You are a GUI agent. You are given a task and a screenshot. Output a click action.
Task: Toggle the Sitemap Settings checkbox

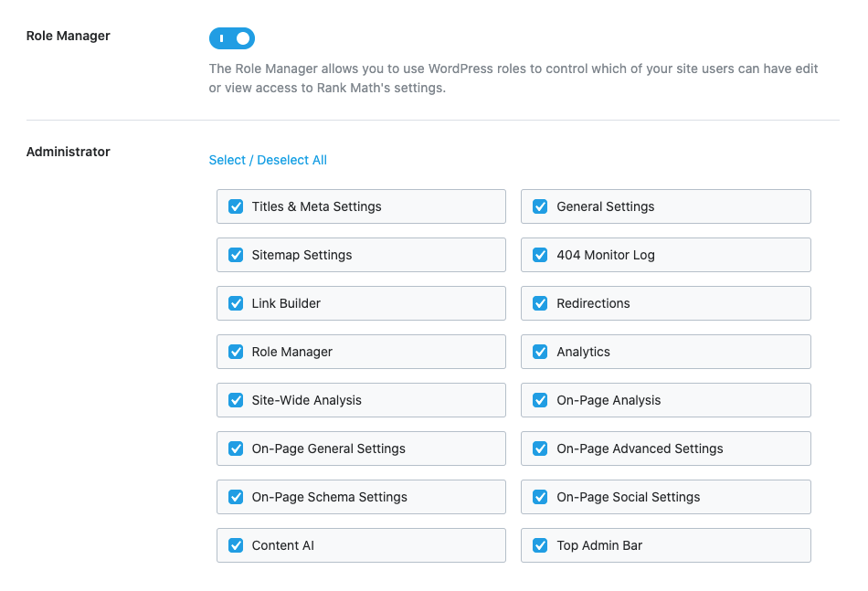236,255
